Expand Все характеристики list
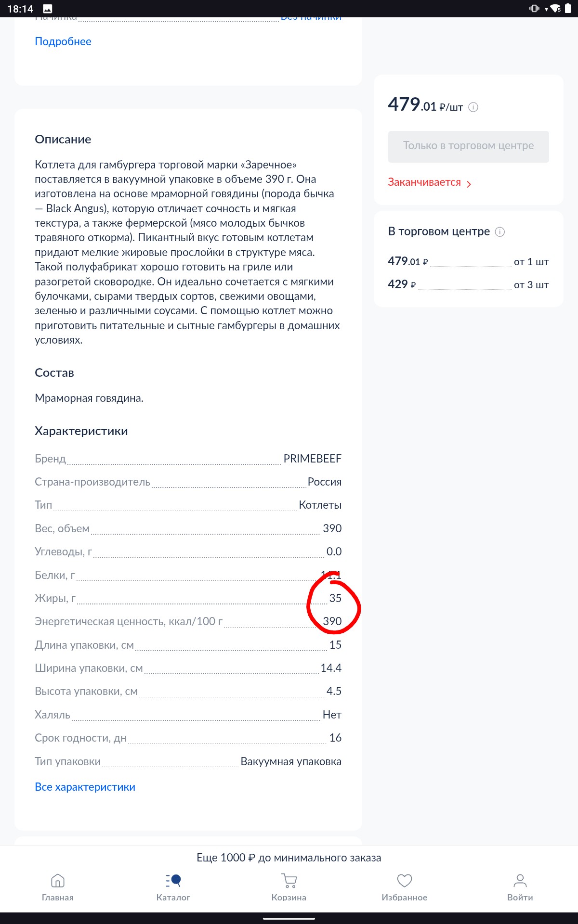This screenshot has width=578, height=924. point(85,787)
